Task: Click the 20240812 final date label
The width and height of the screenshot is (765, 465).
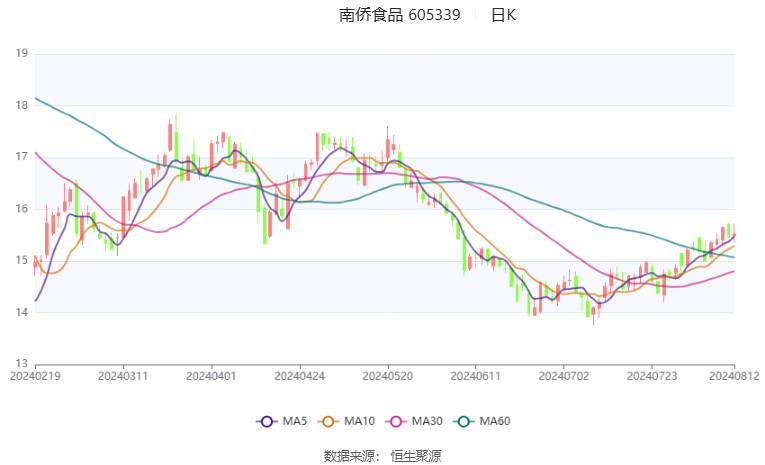Action: [734, 377]
